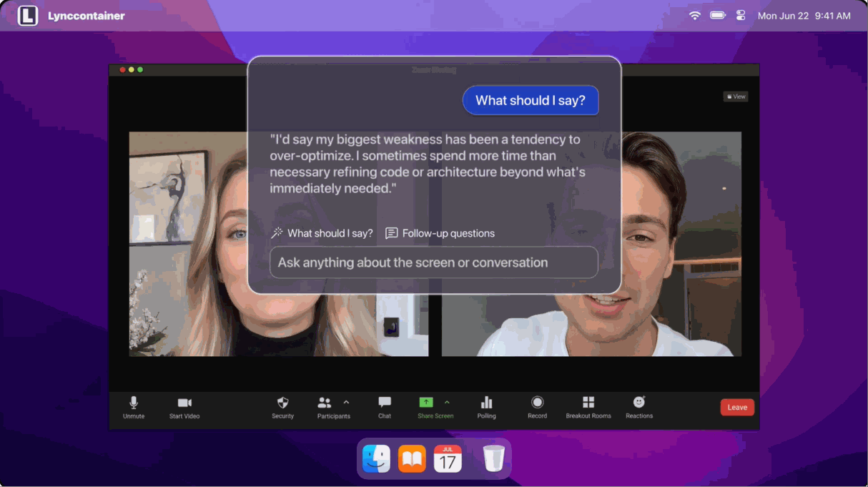Open Finder from the Dock

point(376,458)
